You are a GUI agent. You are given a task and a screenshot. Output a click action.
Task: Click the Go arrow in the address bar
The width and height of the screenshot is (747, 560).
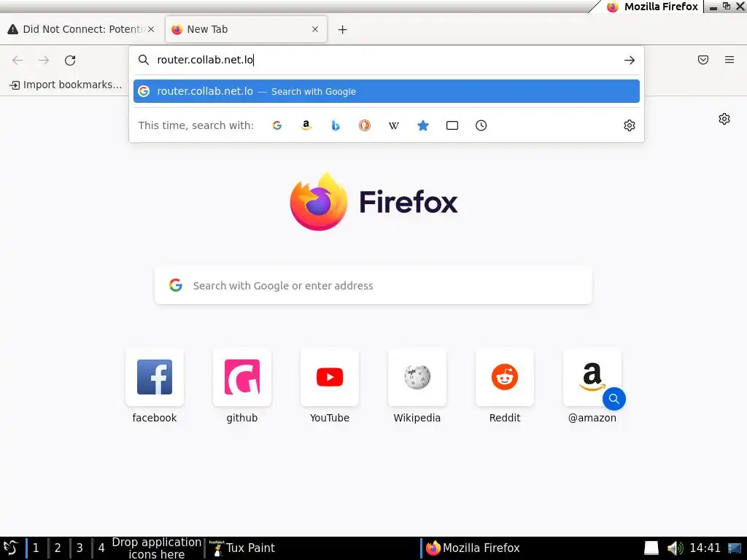pos(629,60)
